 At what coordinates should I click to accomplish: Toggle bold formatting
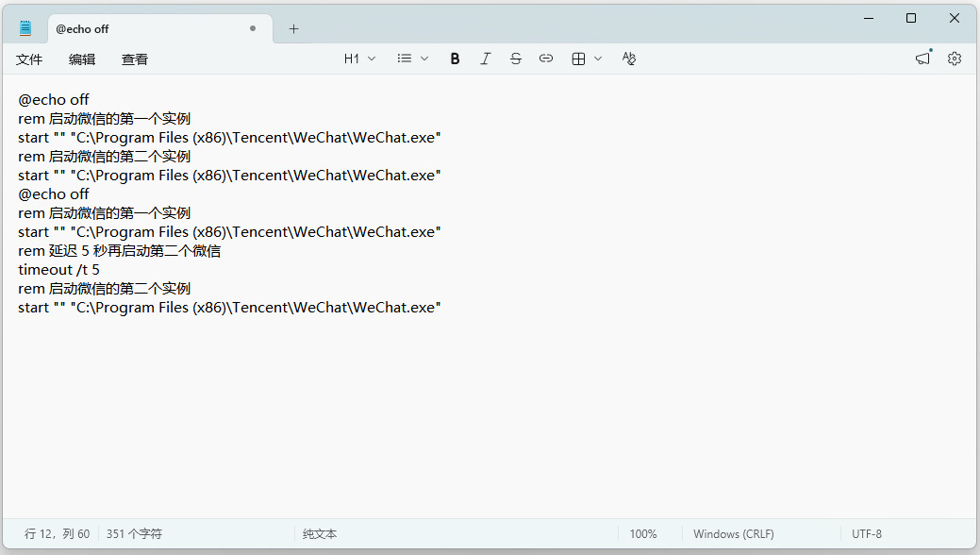pos(455,59)
